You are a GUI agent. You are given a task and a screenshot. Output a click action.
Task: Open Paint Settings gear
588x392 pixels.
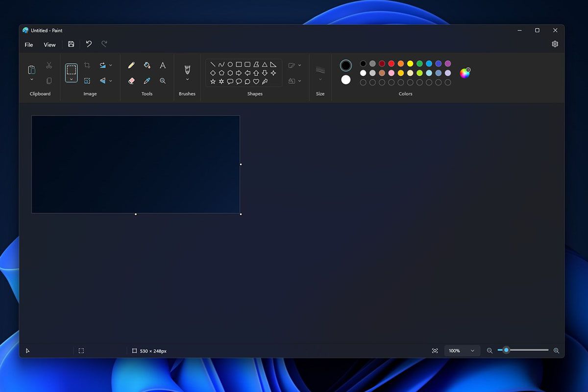[x=555, y=44]
